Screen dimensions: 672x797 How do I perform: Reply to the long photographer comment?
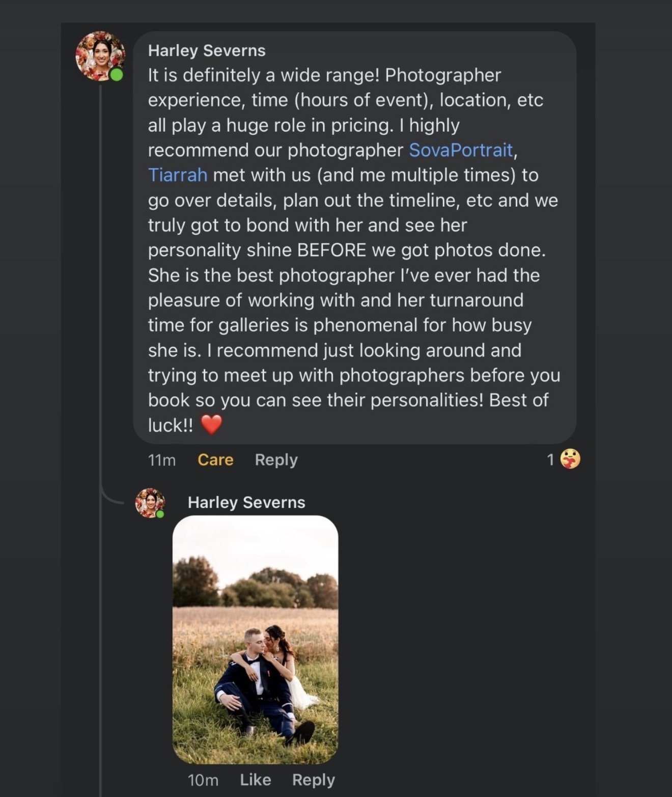(x=276, y=460)
